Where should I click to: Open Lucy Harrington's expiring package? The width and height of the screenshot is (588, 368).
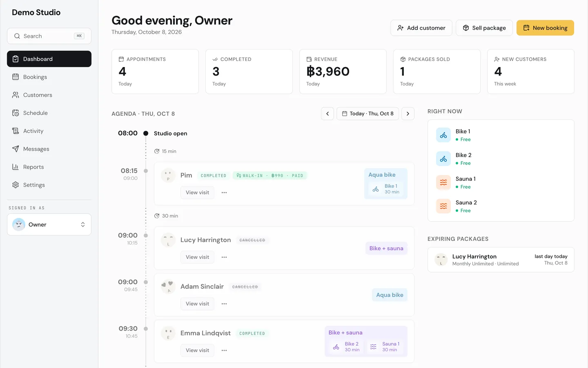501,260
